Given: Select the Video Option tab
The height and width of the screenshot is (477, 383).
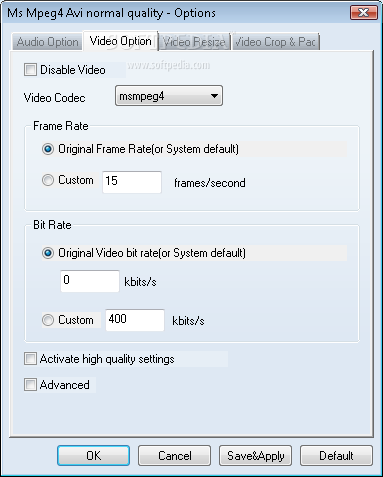Looking at the screenshot, I should pyautogui.click(x=121, y=41).
